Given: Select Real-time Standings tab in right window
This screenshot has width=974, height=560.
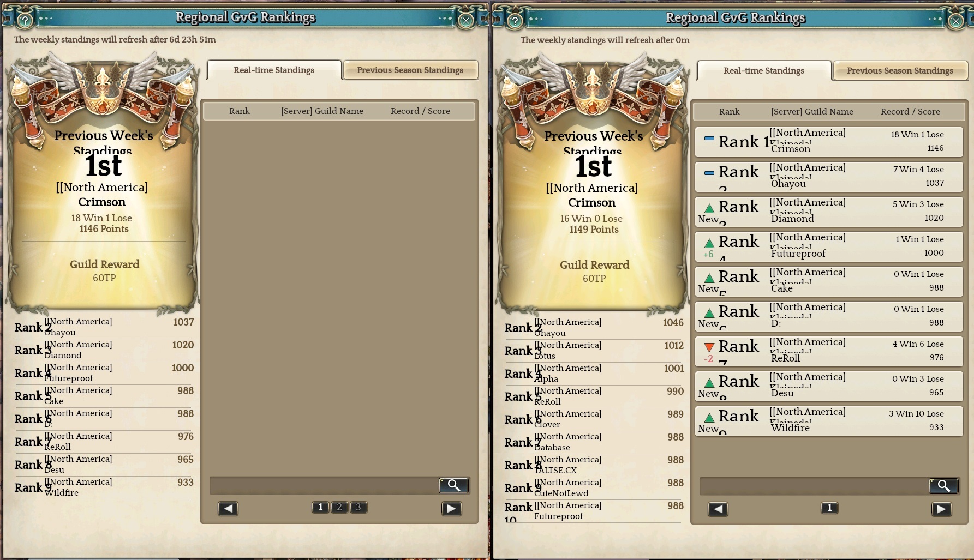Looking at the screenshot, I should [x=764, y=70].
